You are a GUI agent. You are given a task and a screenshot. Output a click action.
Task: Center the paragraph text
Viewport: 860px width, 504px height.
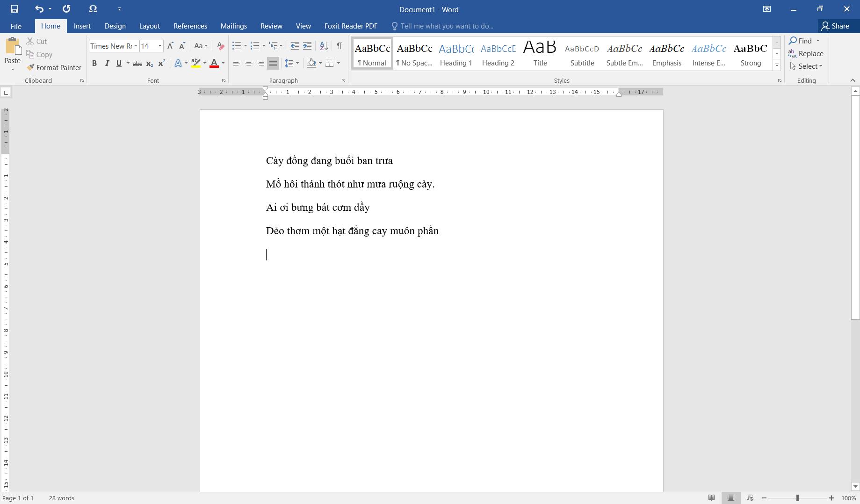(x=249, y=63)
